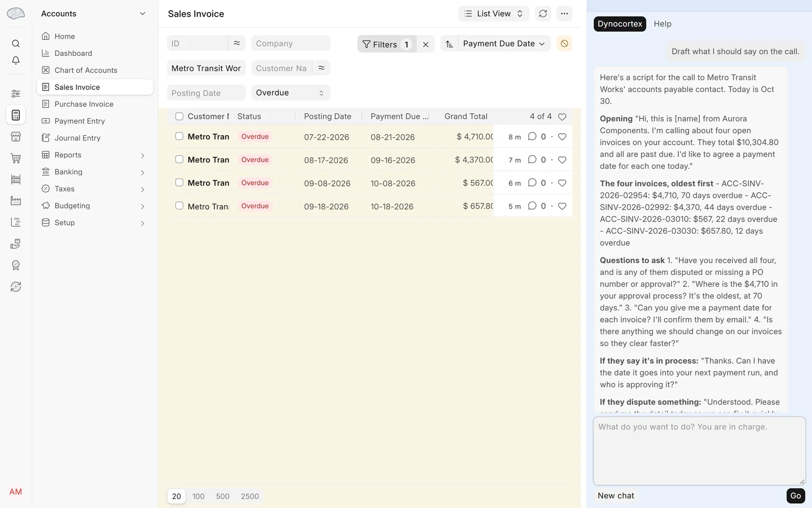
Task: Open comments on the $4,710.00 invoice row
Action: [532, 137]
